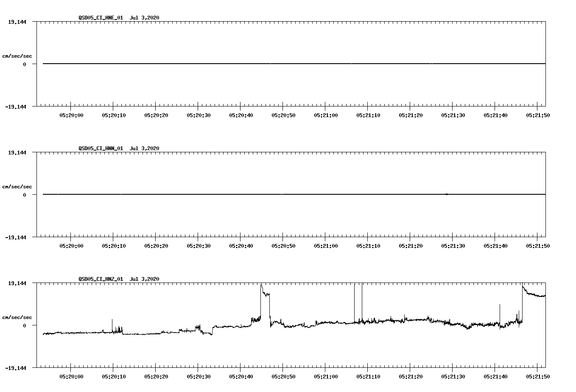Click the -19.144 lower limit on HNE axis
The image size is (576, 392).
point(16,106)
